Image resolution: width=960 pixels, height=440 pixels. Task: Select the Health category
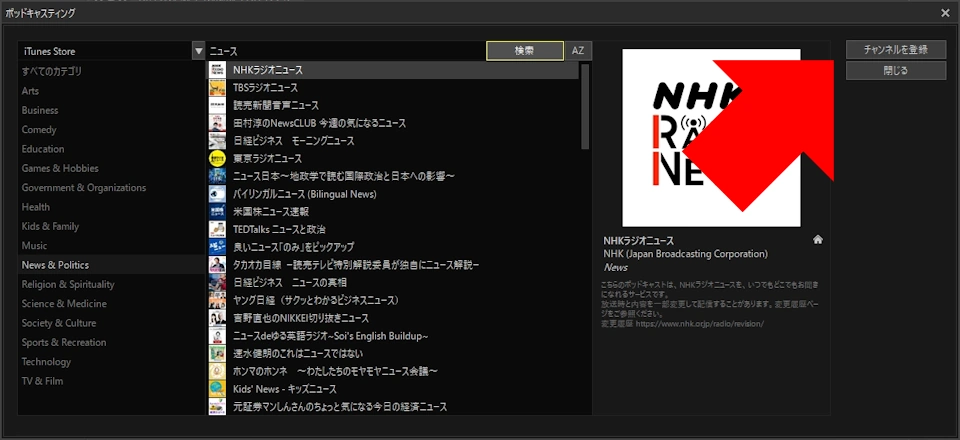click(111, 207)
